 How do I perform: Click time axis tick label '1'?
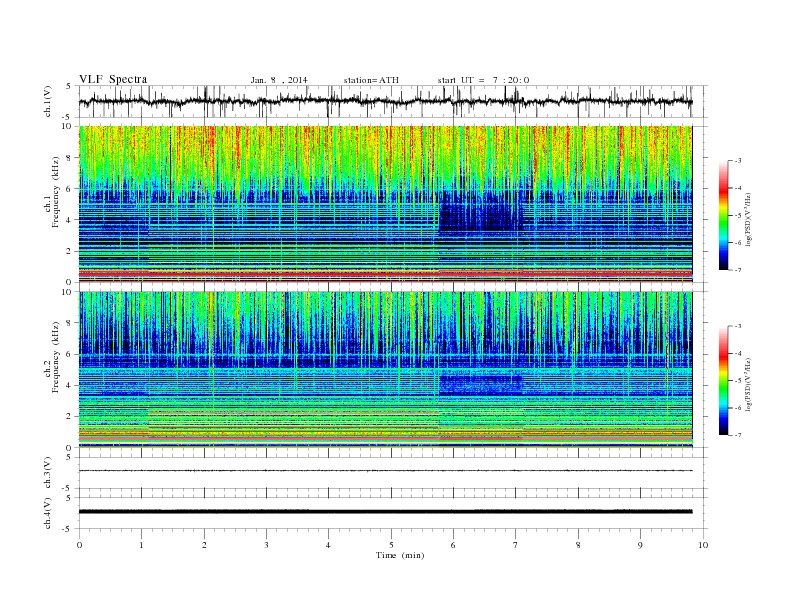142,545
